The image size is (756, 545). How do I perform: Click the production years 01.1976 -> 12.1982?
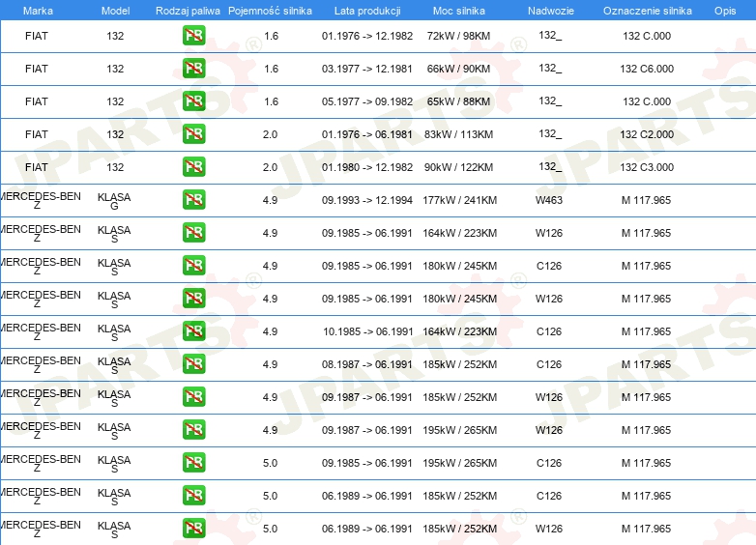(367, 36)
